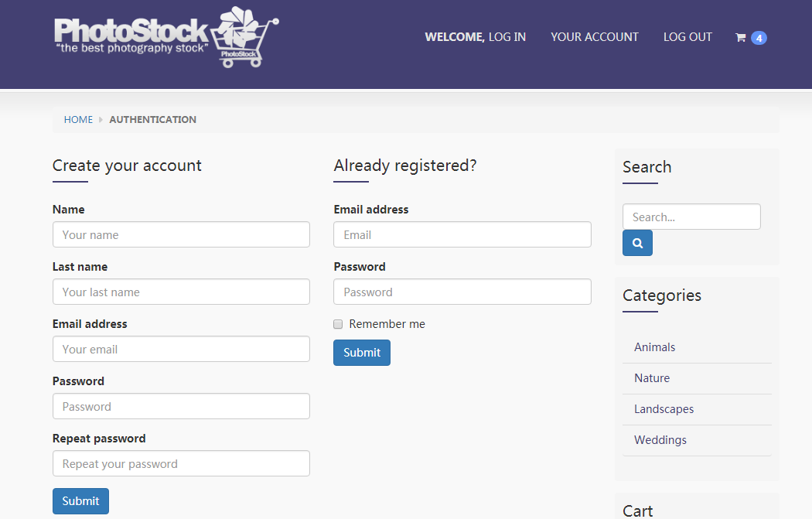Select Log Out in the header

(687, 37)
